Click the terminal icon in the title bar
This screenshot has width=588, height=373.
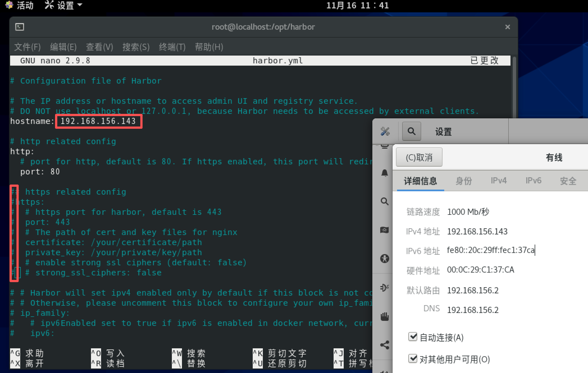click(x=19, y=27)
